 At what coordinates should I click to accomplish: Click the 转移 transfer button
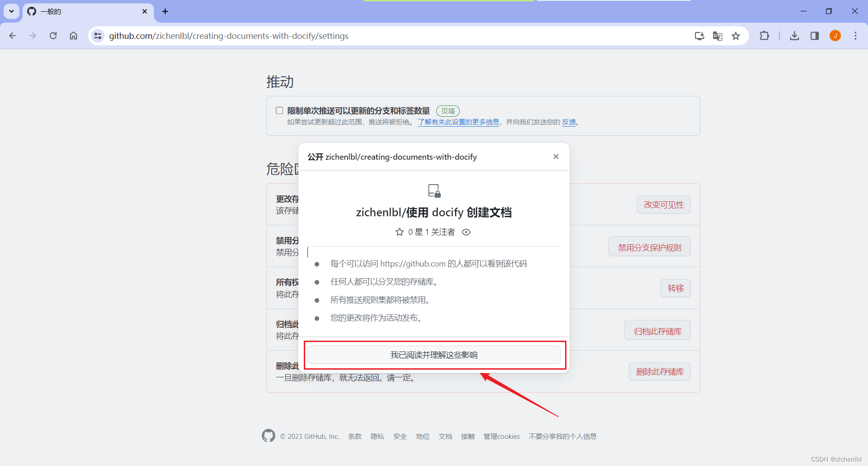(x=675, y=288)
